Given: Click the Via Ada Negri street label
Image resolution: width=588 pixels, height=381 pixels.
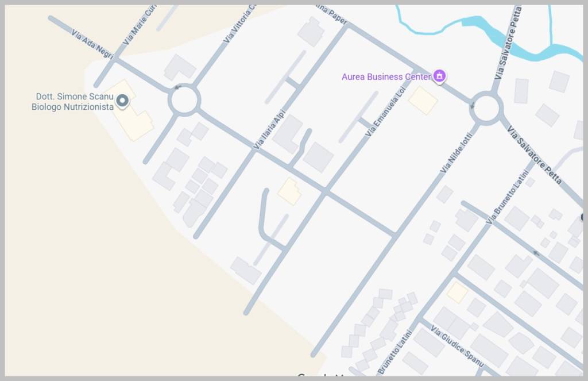Looking at the screenshot, I should pos(92,45).
